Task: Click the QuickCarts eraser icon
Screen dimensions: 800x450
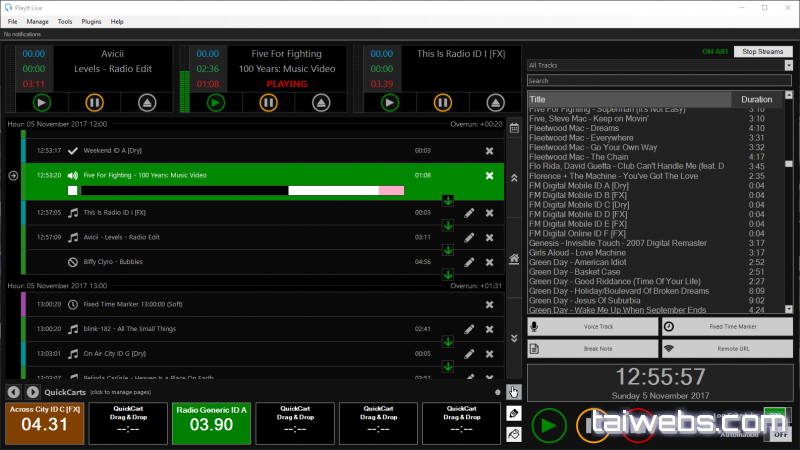Action: (x=514, y=413)
